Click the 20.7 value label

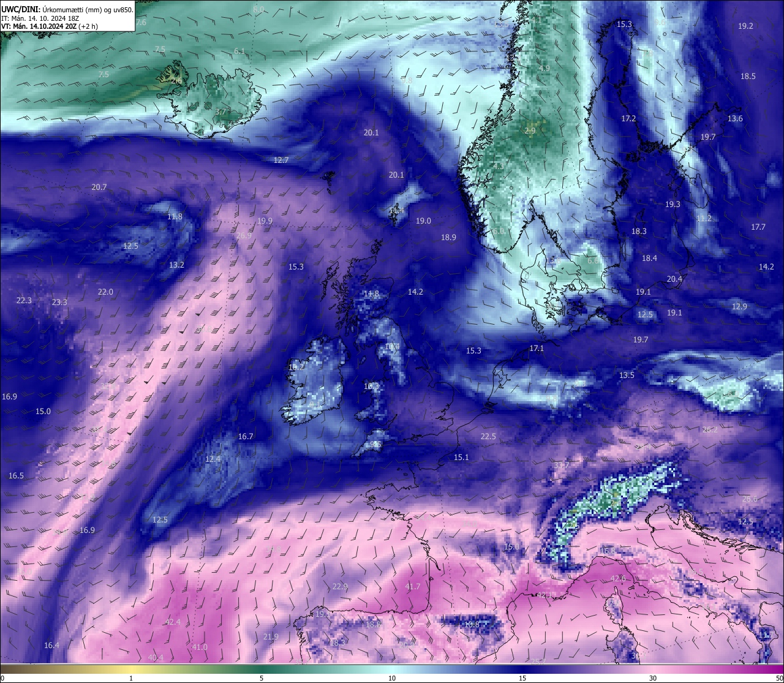[x=99, y=187]
